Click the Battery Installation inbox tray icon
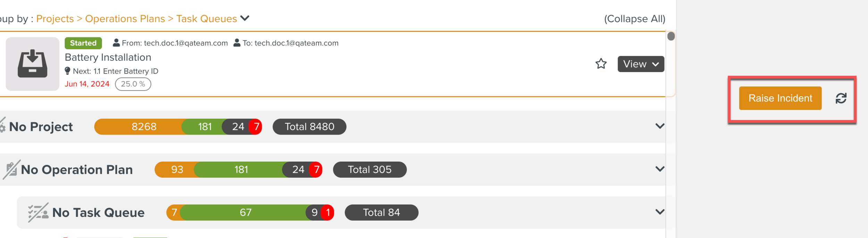The width and height of the screenshot is (868, 238). [x=32, y=64]
